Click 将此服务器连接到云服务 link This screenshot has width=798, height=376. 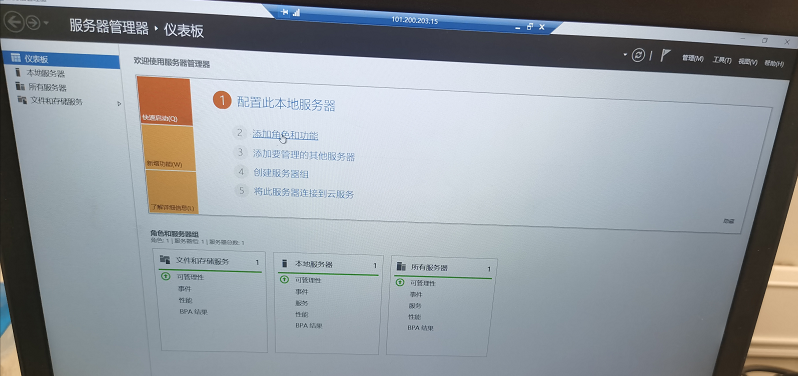coord(303,193)
